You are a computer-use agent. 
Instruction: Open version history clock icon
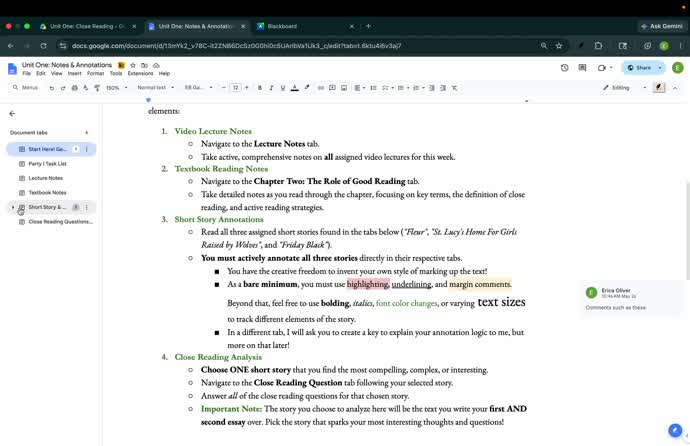565,68
